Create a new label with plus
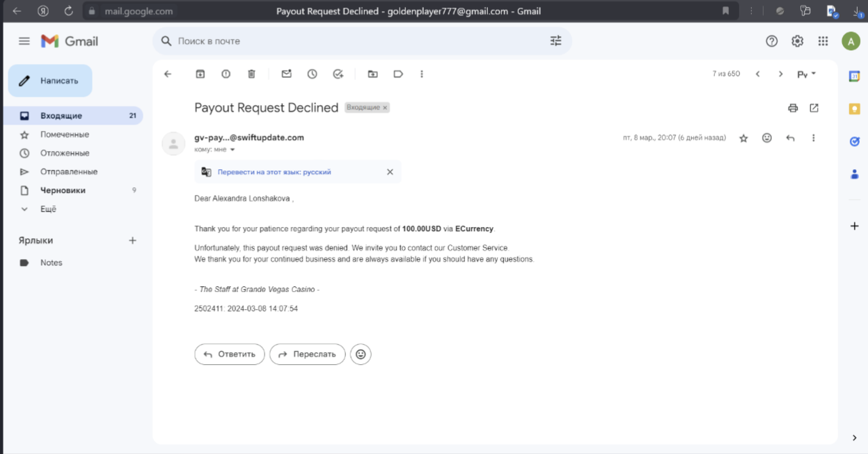The height and width of the screenshot is (454, 868). click(132, 240)
